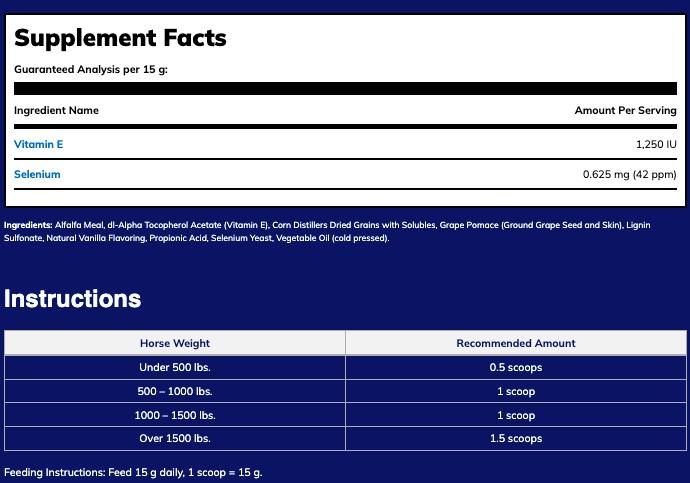
Task: Click the Under 500 lbs. table cell
Action: [175, 367]
